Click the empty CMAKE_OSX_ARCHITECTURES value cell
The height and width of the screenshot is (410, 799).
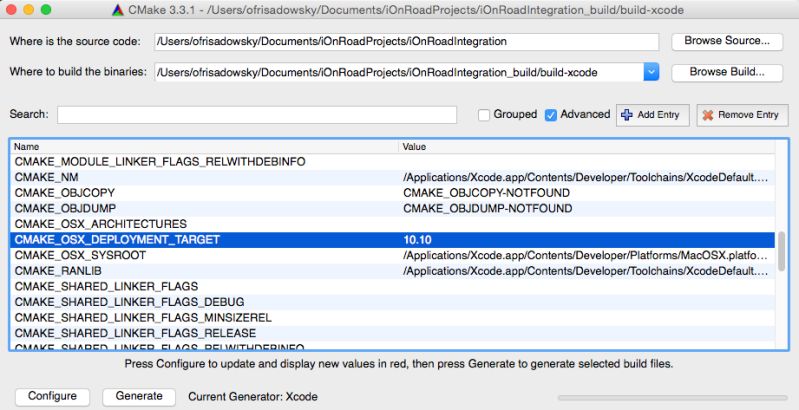587,224
